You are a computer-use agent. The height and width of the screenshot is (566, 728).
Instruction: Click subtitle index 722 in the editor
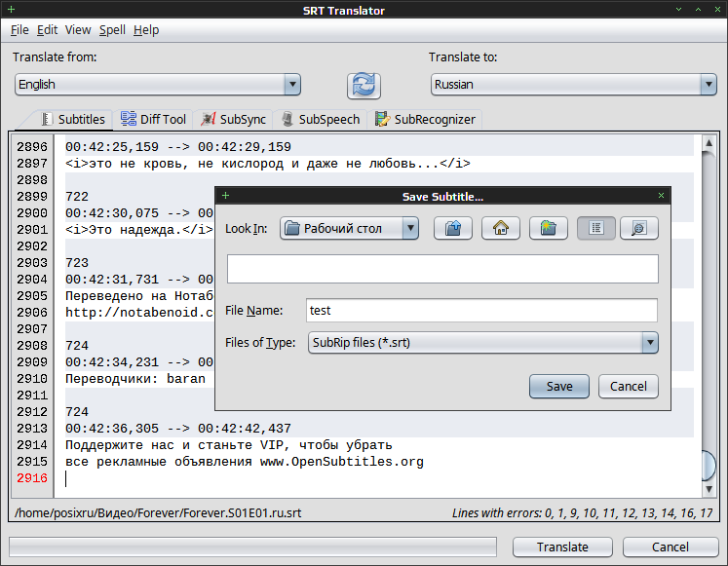[77, 196]
